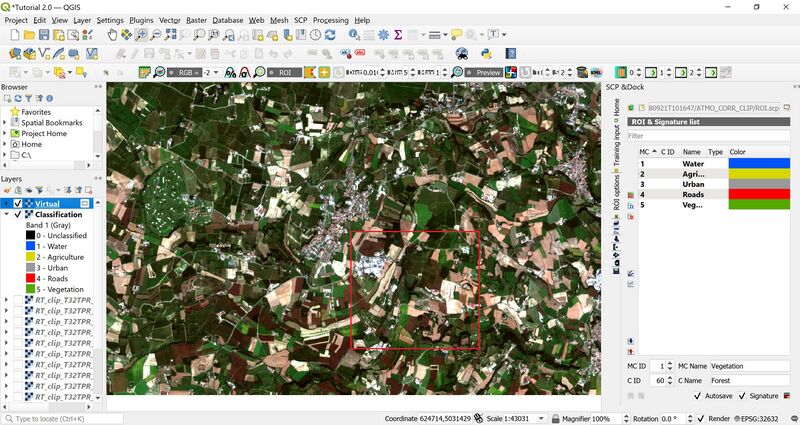This screenshot has width=800, height=425.
Task: Collapse the Classification layer tree
Action: coord(6,214)
